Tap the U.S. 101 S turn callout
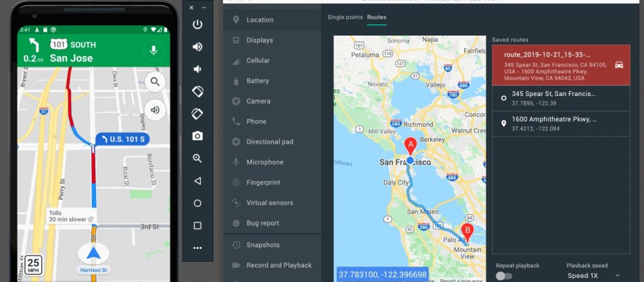644x282 pixels. click(123, 140)
